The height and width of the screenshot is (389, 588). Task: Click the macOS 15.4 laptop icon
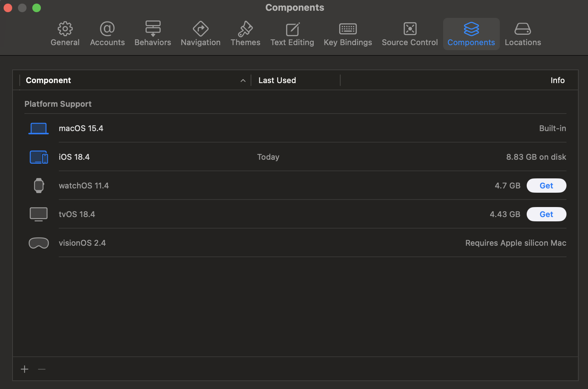(38, 128)
